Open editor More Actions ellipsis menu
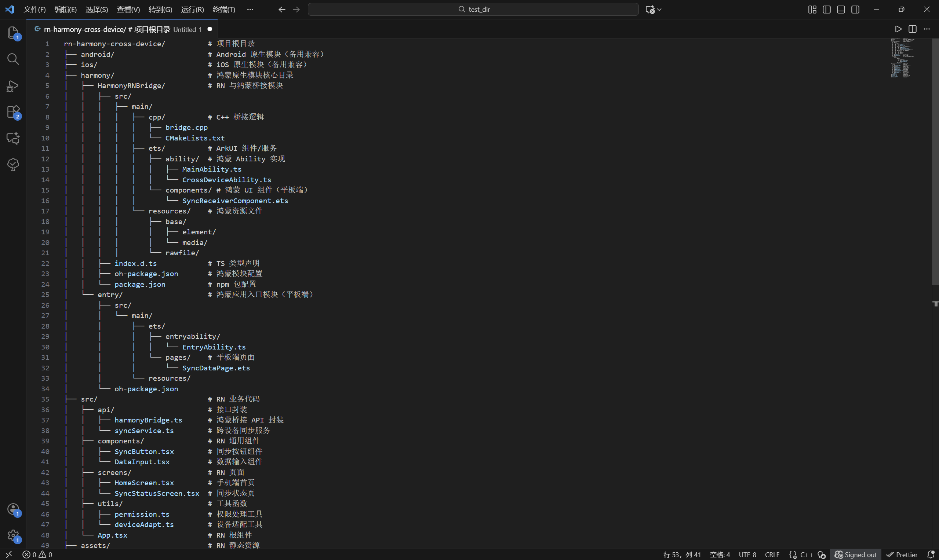The height and width of the screenshot is (560, 939). point(927,29)
